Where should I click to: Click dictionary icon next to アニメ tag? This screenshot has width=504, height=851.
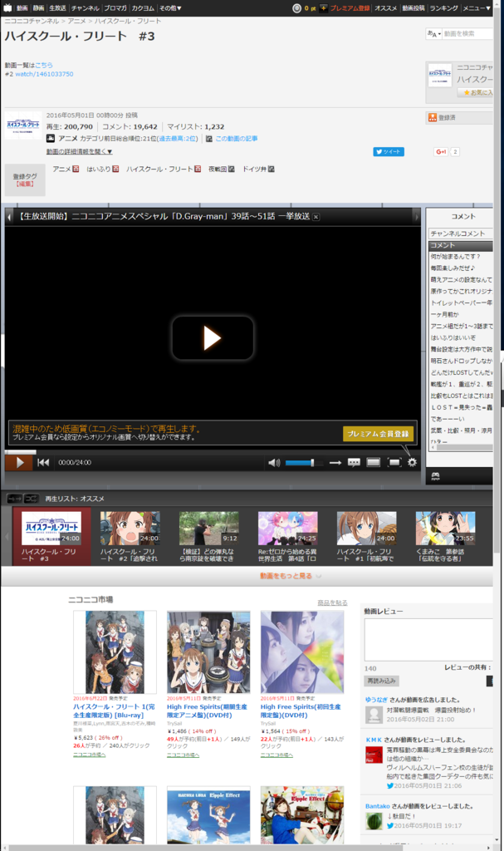(x=76, y=169)
